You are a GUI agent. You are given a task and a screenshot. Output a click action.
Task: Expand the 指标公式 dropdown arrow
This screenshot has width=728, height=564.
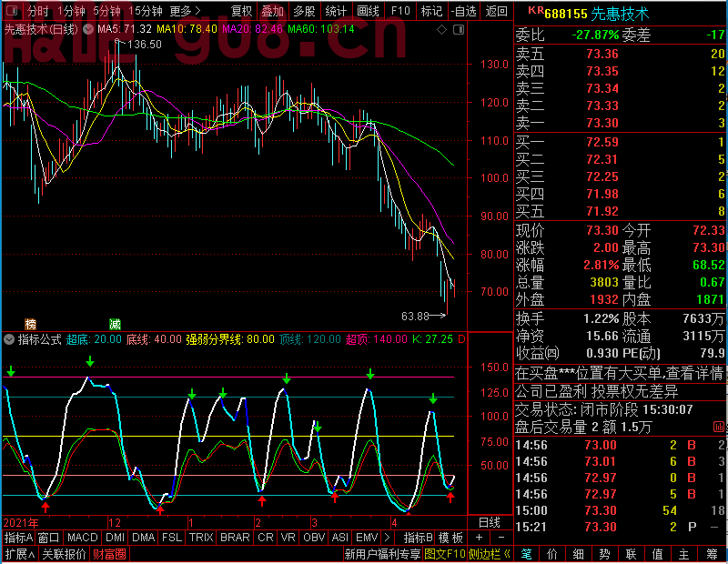click(9, 339)
